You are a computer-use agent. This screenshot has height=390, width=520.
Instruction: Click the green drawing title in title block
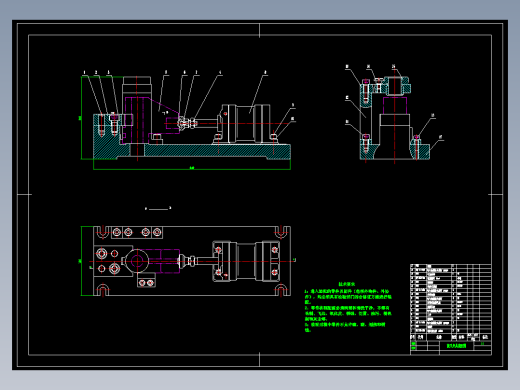456,346
